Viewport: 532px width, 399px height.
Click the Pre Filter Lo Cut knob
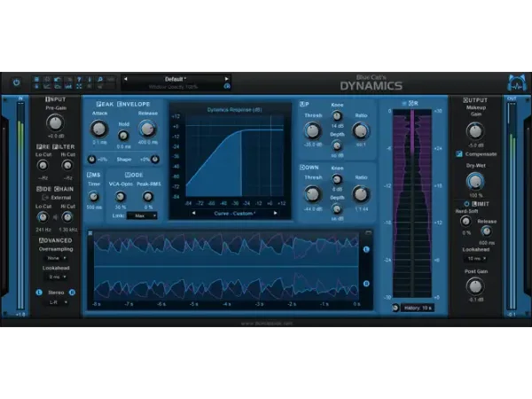(43, 165)
